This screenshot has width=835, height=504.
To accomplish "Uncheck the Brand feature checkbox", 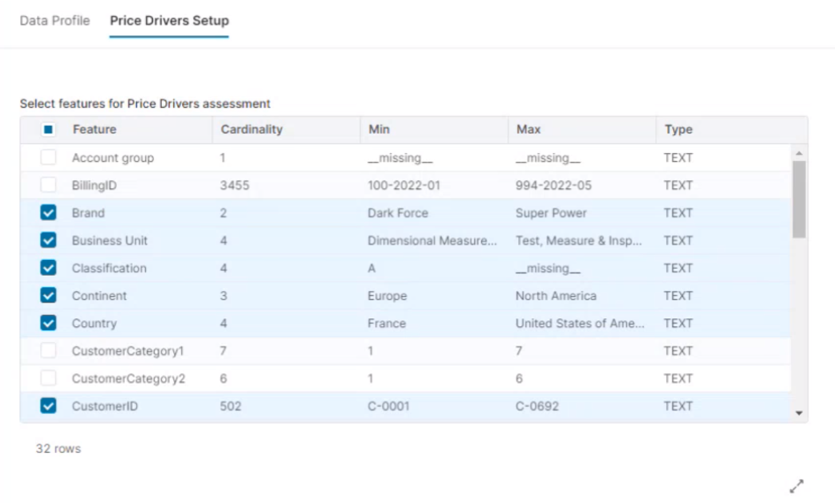I will point(49,213).
